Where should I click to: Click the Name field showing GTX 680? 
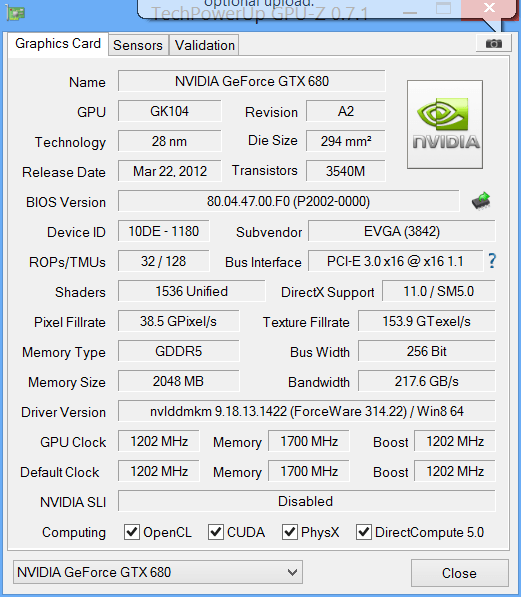click(x=252, y=81)
